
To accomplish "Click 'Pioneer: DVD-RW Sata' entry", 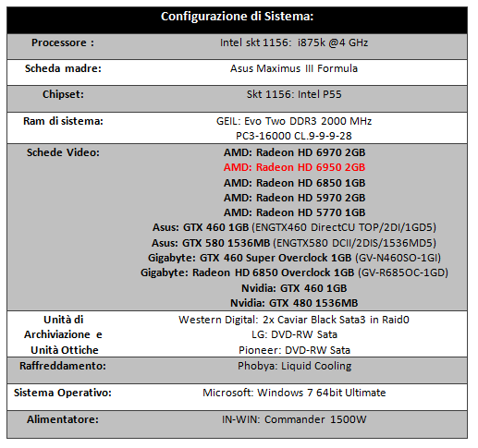I will click(294, 350).
